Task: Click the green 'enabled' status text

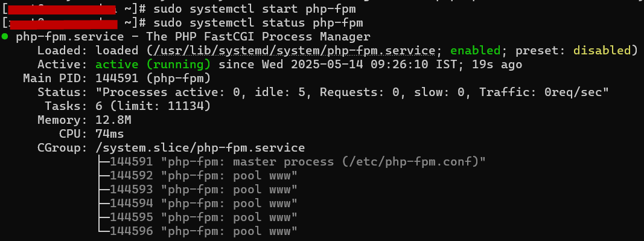Action: pos(475,51)
